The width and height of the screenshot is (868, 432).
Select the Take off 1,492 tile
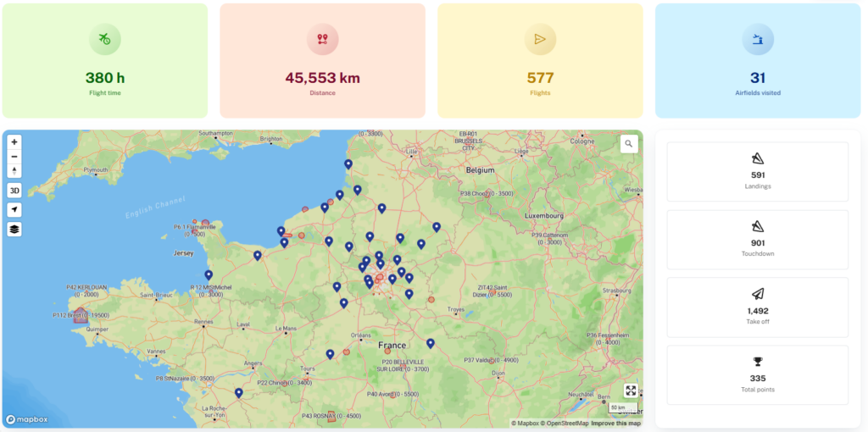click(x=757, y=307)
